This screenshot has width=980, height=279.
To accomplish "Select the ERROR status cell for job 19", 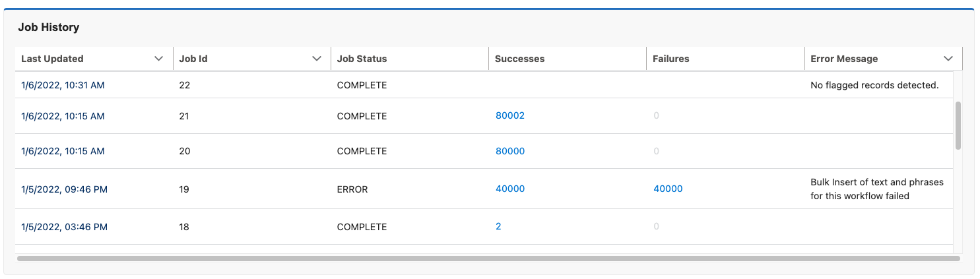I will [352, 189].
